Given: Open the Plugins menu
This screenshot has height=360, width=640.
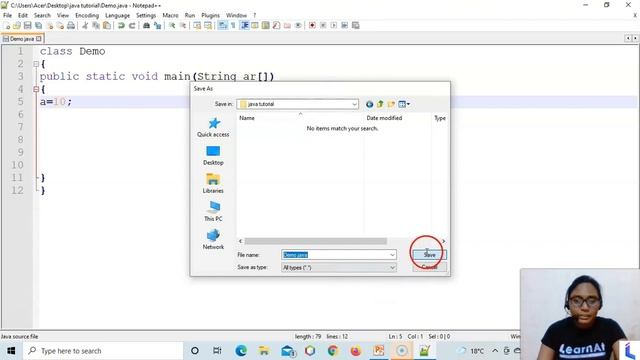Looking at the screenshot, I should pos(211,15).
